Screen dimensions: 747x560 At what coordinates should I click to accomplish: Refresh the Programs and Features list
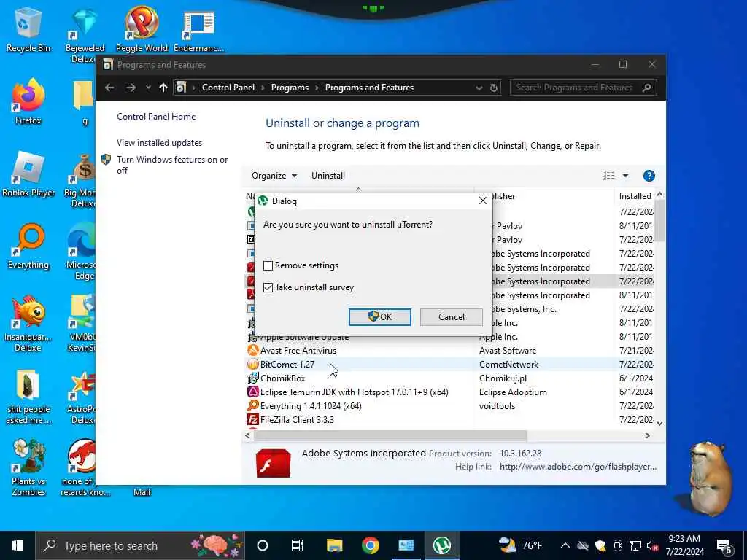tap(494, 87)
